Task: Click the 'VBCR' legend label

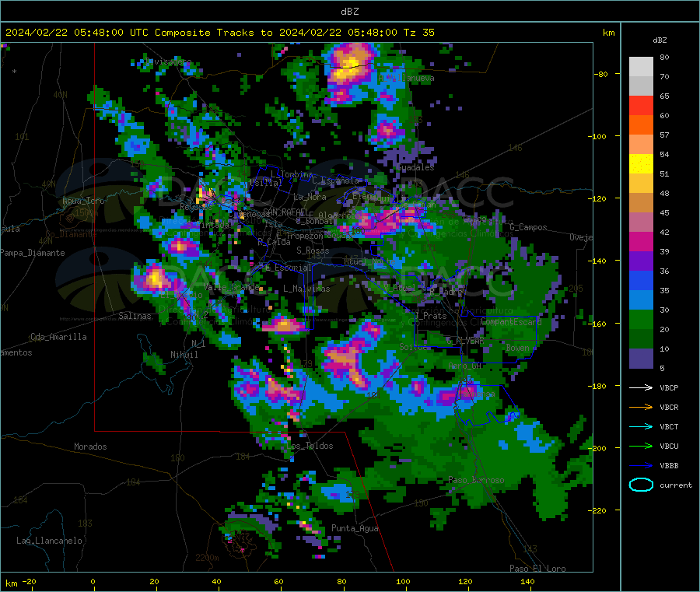Action: [x=669, y=407]
